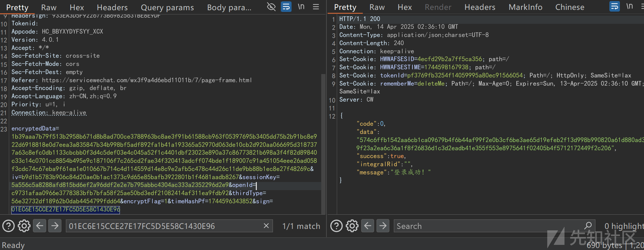Screen dimensions: 644x250
Task: Go to next match in response search
Action: click(383, 226)
